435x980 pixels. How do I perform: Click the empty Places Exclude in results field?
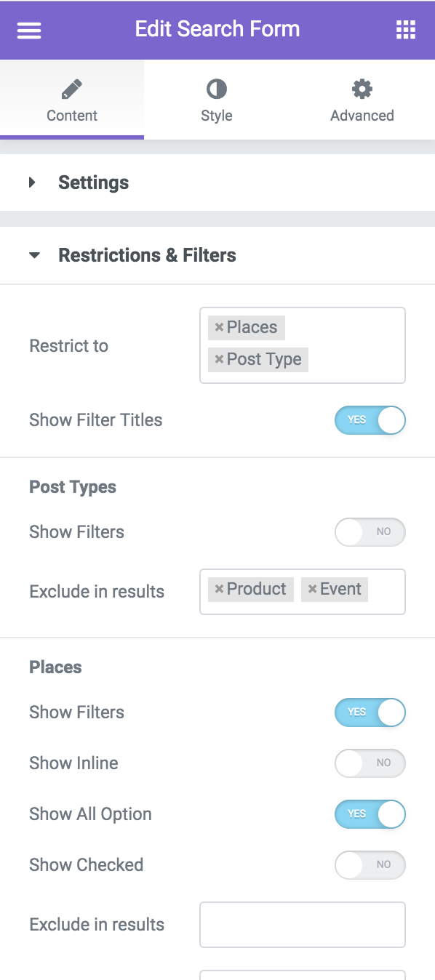tap(302, 925)
